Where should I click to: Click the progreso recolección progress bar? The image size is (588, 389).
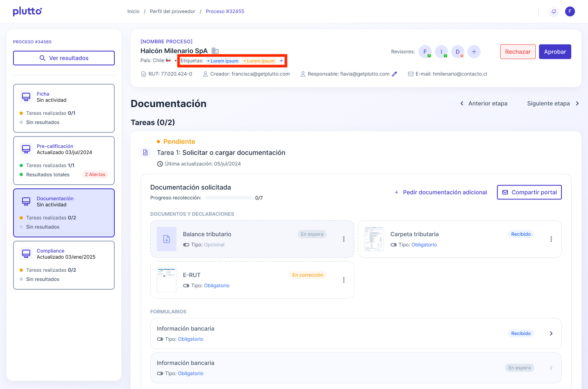pos(229,198)
